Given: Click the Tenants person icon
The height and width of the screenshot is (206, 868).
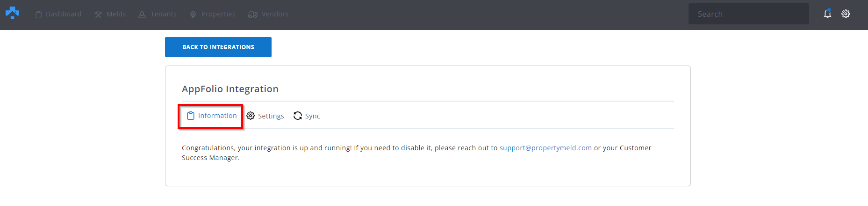Looking at the screenshot, I should pyautogui.click(x=142, y=15).
